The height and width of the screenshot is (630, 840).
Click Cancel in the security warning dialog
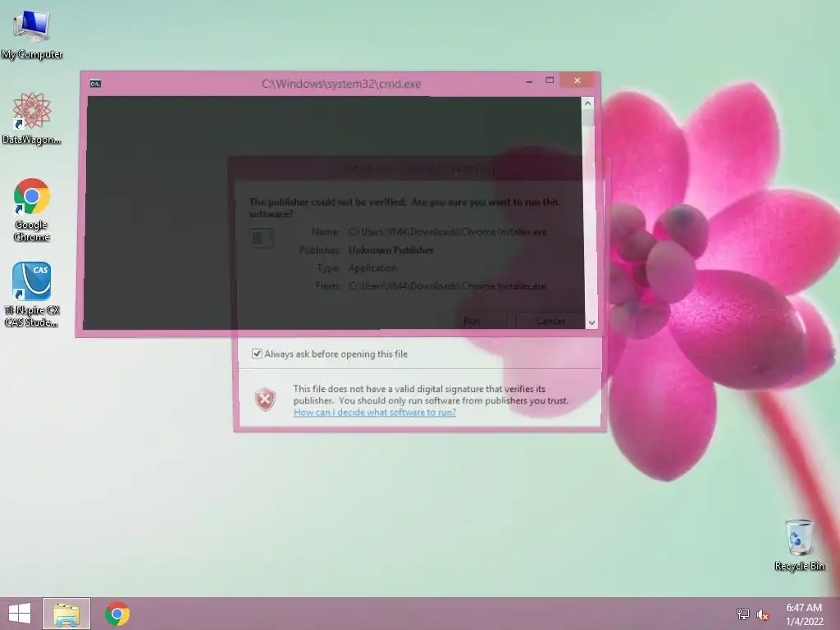550,321
